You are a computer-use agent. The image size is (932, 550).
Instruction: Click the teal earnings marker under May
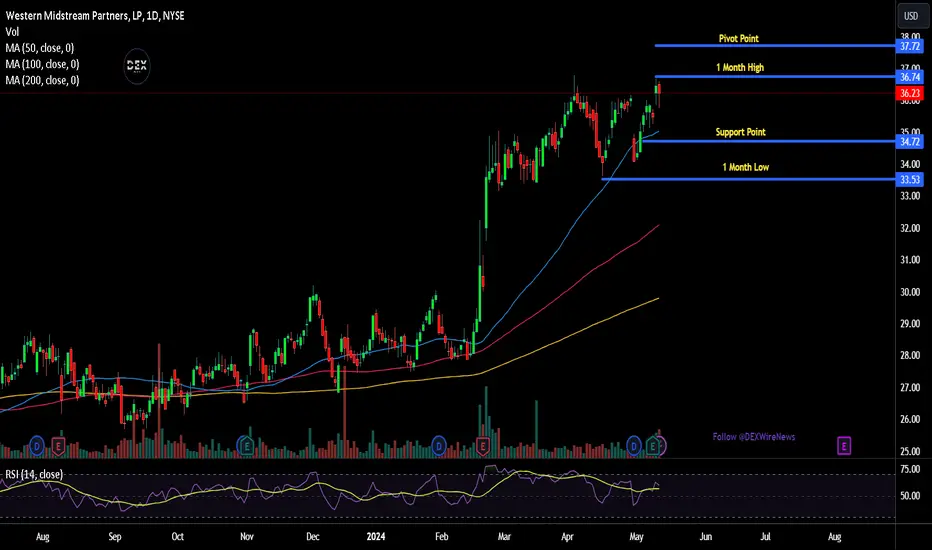point(653,445)
